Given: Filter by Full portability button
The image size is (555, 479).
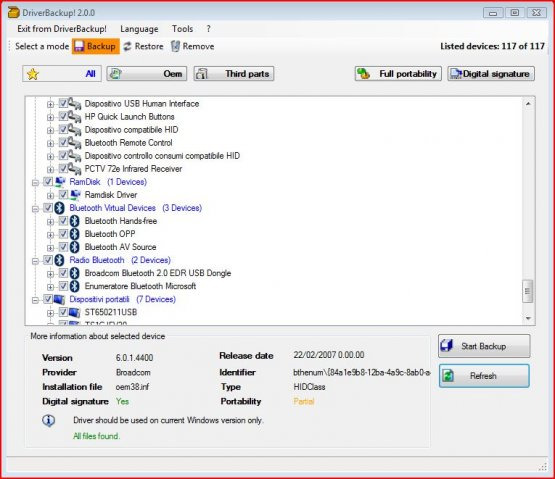Looking at the screenshot, I should click(398, 74).
